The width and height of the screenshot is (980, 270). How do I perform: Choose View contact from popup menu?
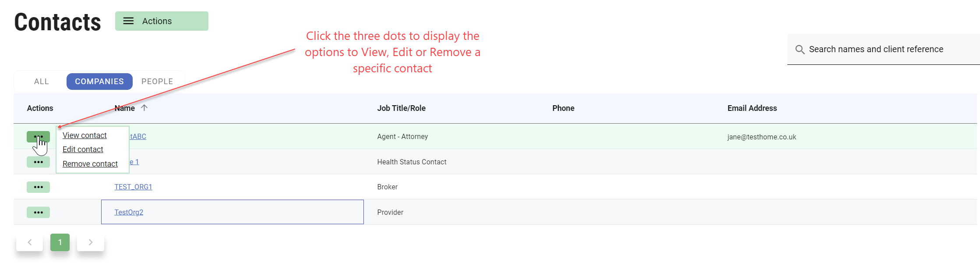(x=85, y=135)
